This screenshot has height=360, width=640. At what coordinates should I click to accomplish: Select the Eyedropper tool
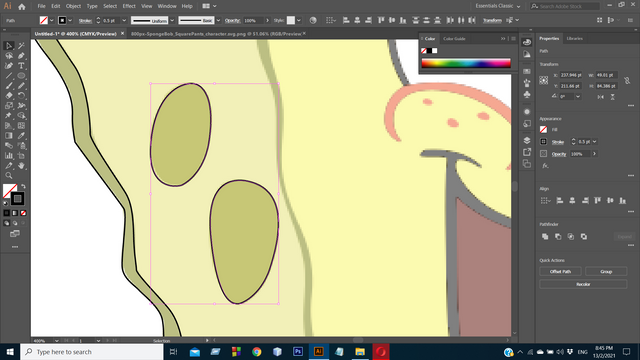pyautogui.click(x=21, y=136)
